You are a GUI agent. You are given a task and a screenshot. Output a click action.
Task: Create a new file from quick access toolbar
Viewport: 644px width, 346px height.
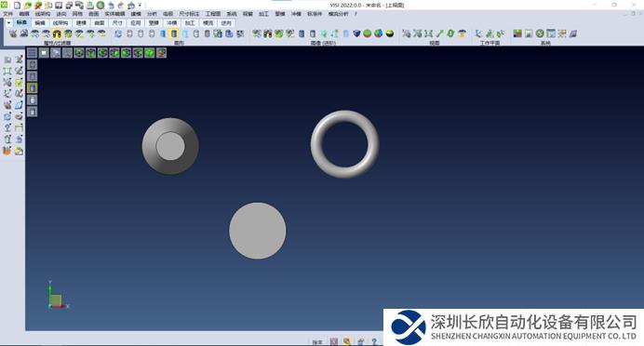(17, 6)
